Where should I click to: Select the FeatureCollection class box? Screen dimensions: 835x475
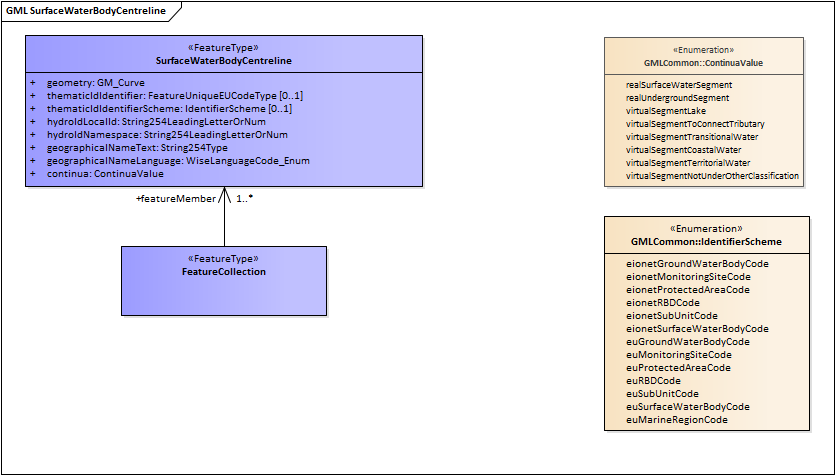(224, 280)
